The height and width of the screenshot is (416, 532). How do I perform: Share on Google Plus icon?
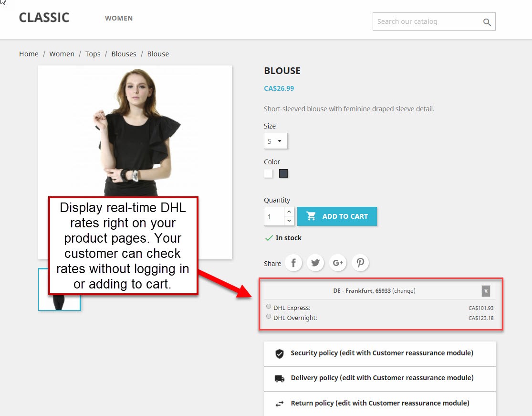(x=338, y=263)
